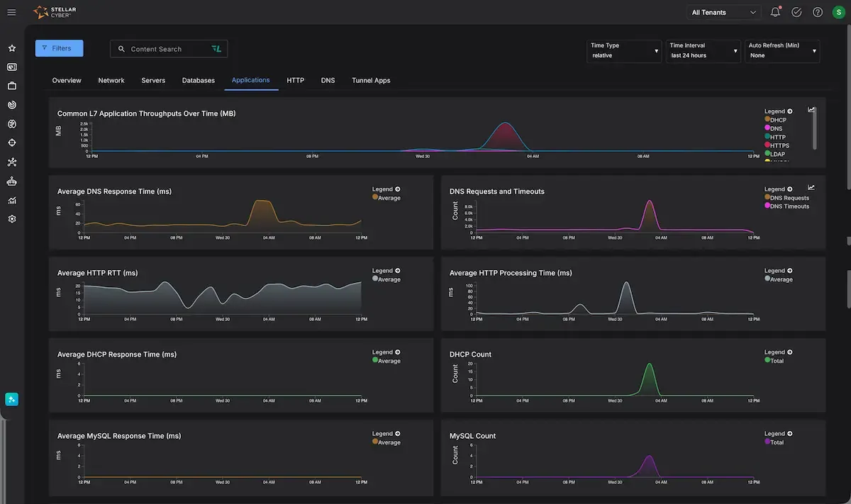Focus the Content Search field
Viewport: 851px width, 504px height.
(169, 49)
